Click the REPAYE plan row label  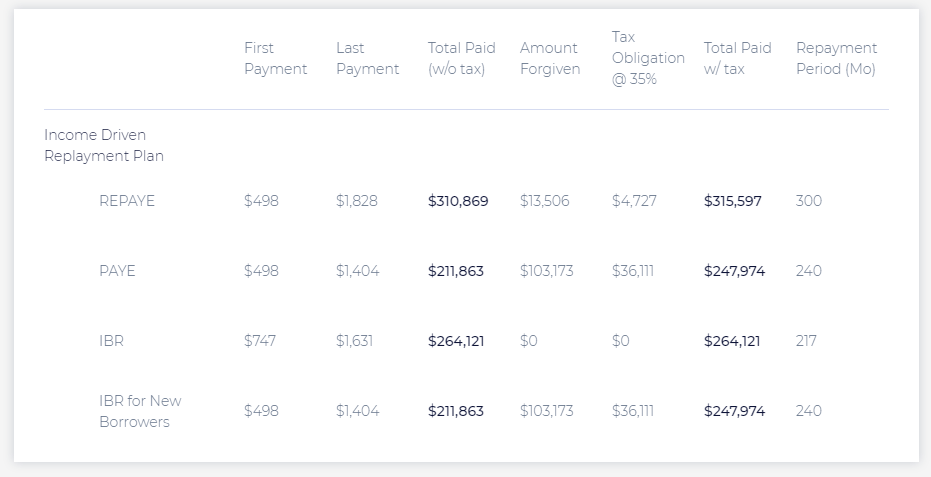tap(127, 201)
